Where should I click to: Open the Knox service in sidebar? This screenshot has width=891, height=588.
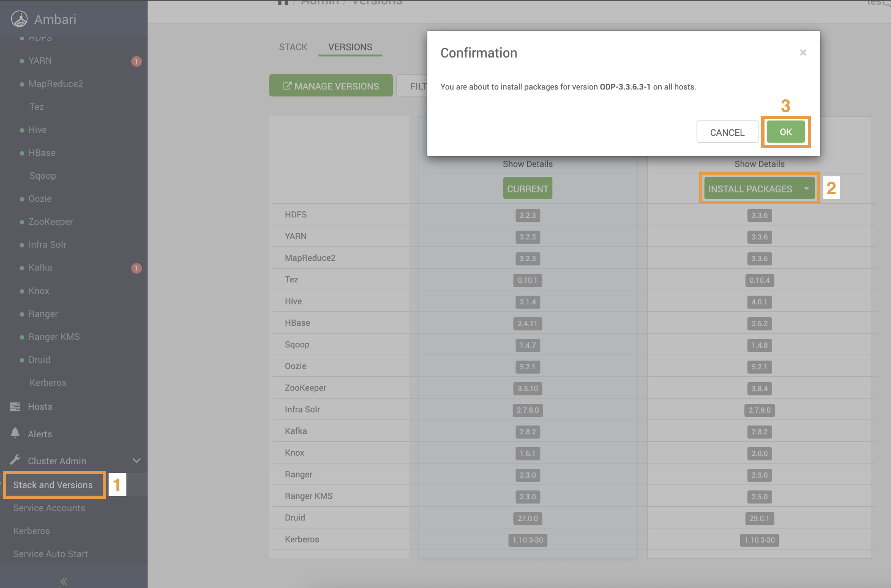tap(39, 291)
